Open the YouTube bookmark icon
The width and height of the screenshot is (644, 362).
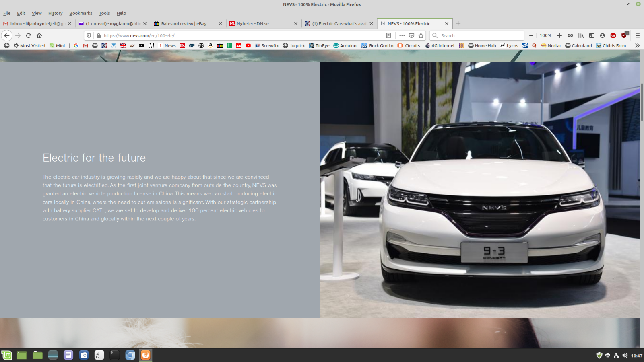pos(248,45)
